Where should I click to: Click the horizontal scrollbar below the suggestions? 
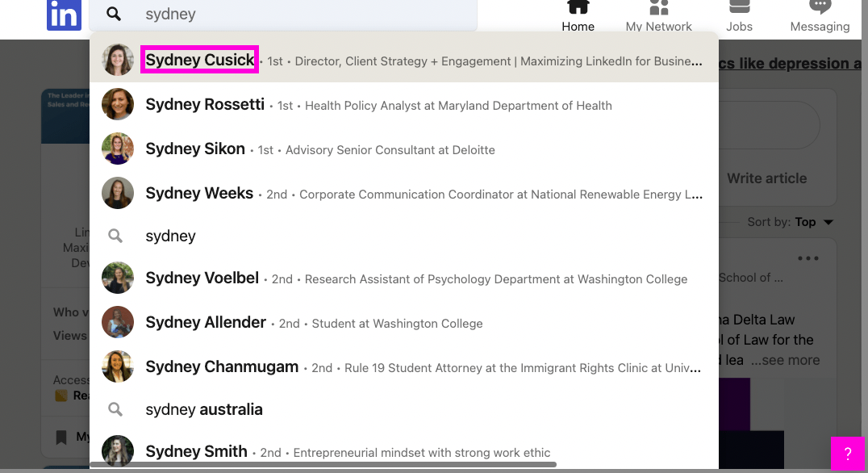(x=323, y=463)
